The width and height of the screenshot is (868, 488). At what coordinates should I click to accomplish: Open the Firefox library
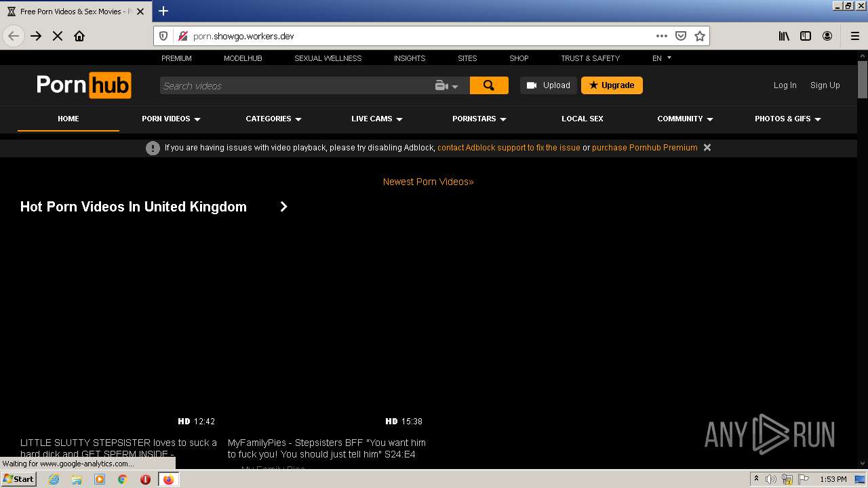coord(784,36)
